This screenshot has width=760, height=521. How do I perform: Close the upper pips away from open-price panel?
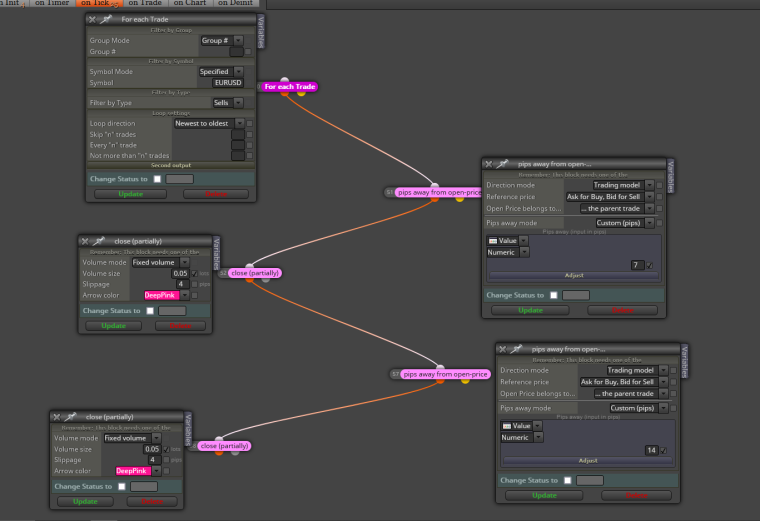[x=489, y=164]
